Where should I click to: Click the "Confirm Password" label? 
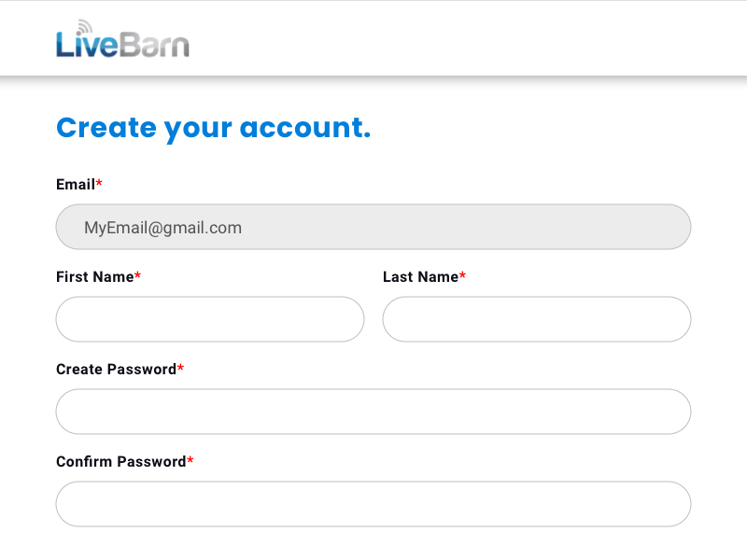click(x=120, y=462)
